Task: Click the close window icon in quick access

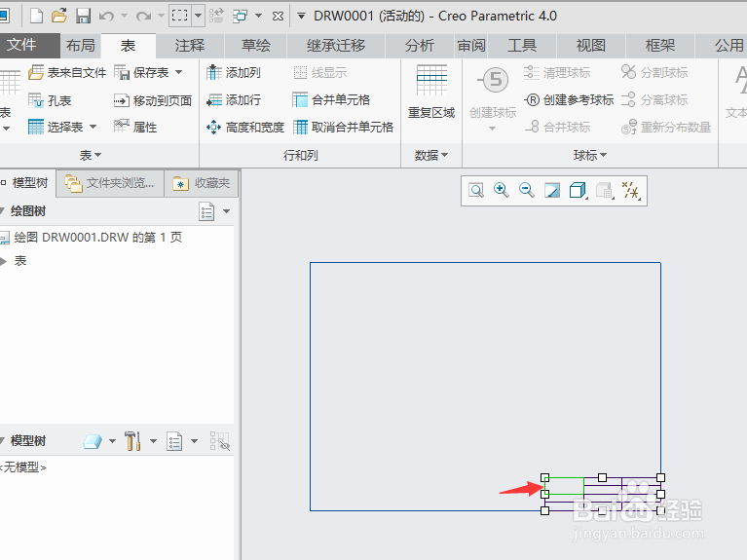Action: (x=278, y=17)
